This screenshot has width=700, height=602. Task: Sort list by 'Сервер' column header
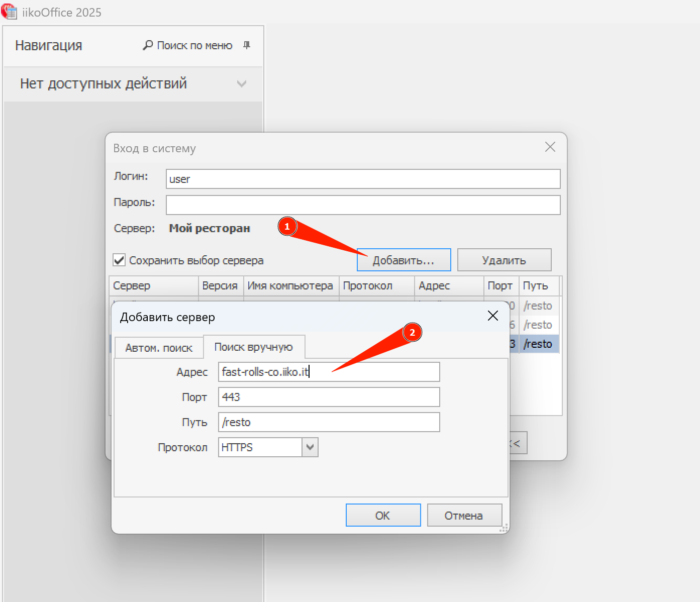[153, 285]
